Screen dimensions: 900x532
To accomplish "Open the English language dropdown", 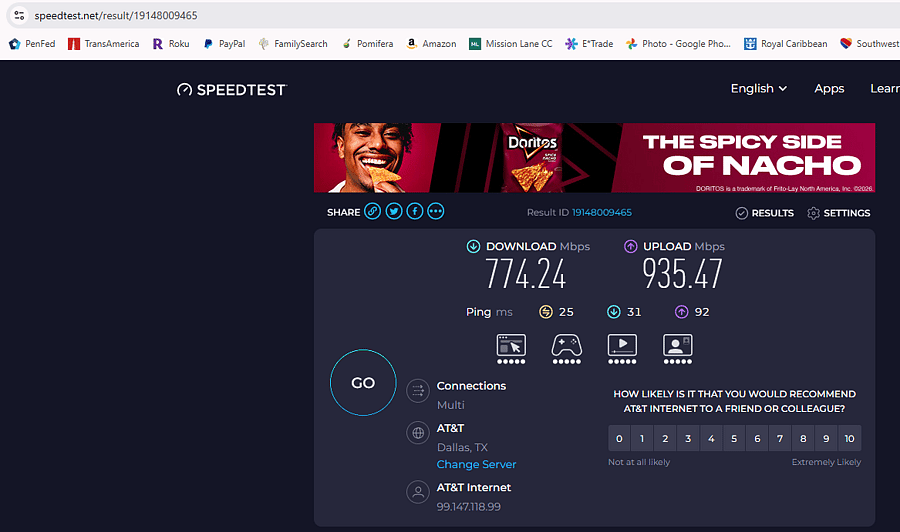I will click(x=758, y=88).
